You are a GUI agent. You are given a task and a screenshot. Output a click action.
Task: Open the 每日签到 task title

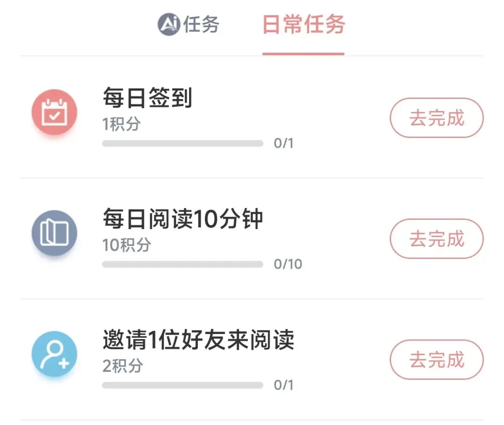pos(147,98)
